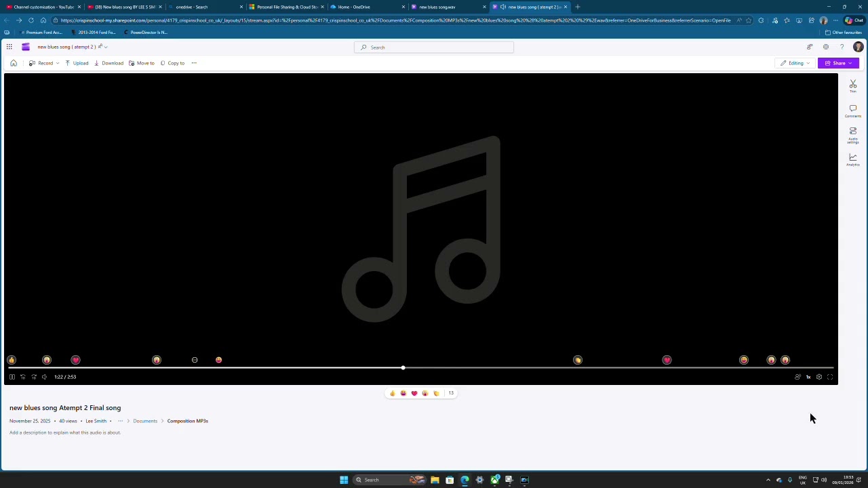868x488 pixels.
Task: Go to Stream home icon
Action: pos(14,63)
